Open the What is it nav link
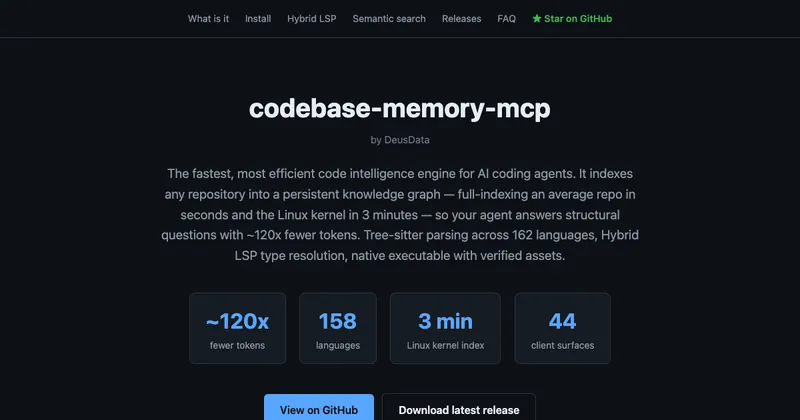 coord(208,19)
